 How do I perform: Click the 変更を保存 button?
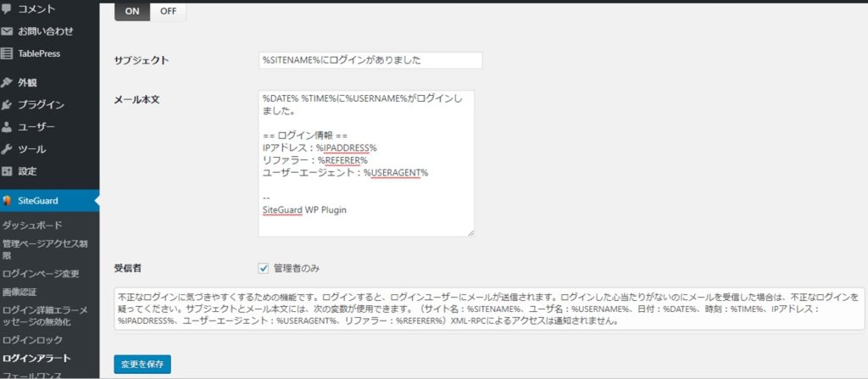point(142,364)
